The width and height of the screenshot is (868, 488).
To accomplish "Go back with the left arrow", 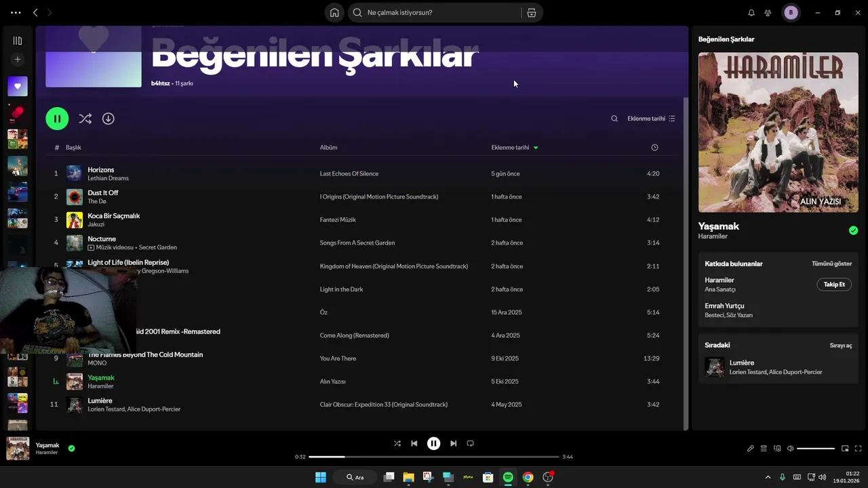I will 35,12.
